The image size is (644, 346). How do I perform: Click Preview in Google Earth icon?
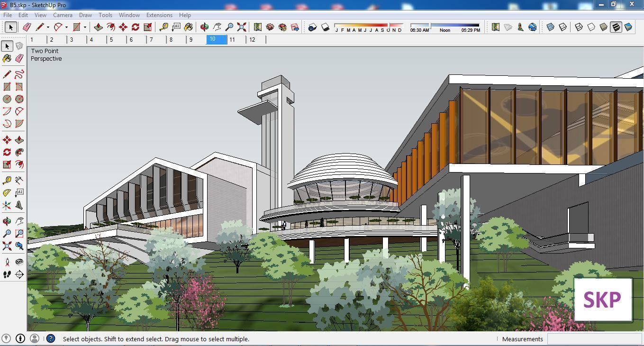coord(533,27)
